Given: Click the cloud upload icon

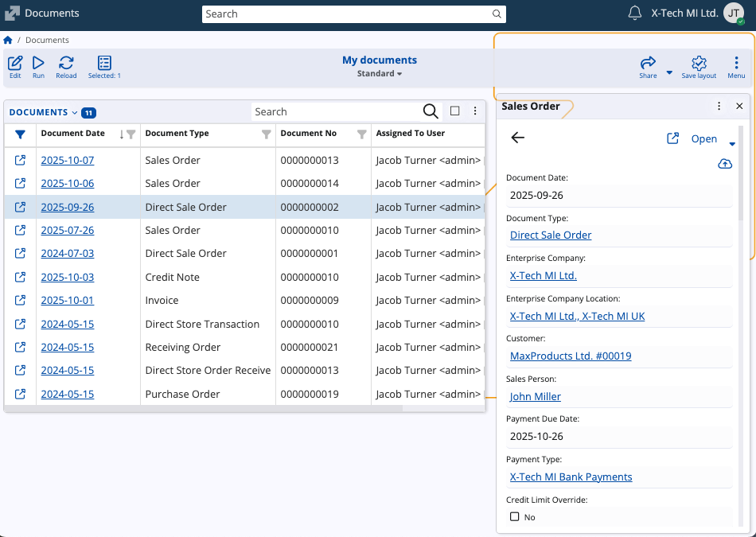Looking at the screenshot, I should point(724,164).
